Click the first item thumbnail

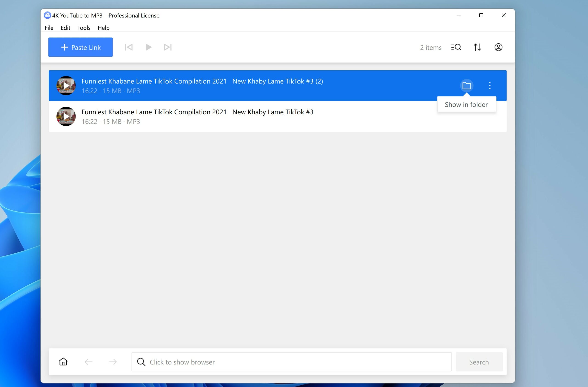tap(66, 85)
